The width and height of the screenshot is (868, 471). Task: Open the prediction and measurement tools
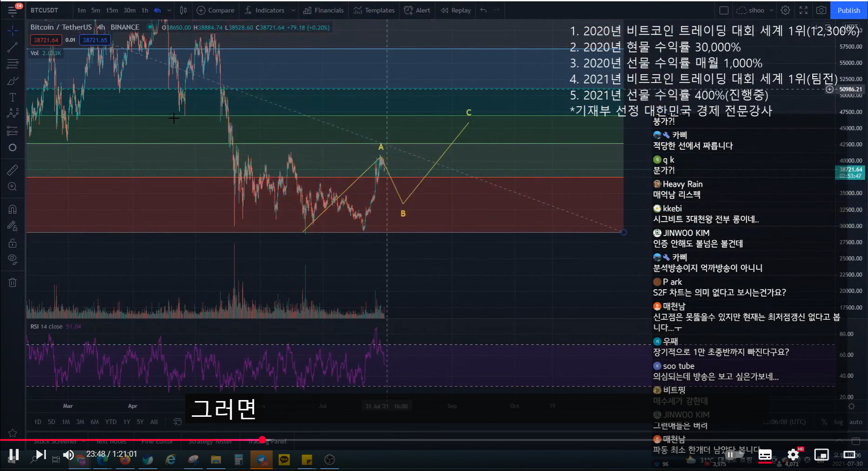pos(13,131)
